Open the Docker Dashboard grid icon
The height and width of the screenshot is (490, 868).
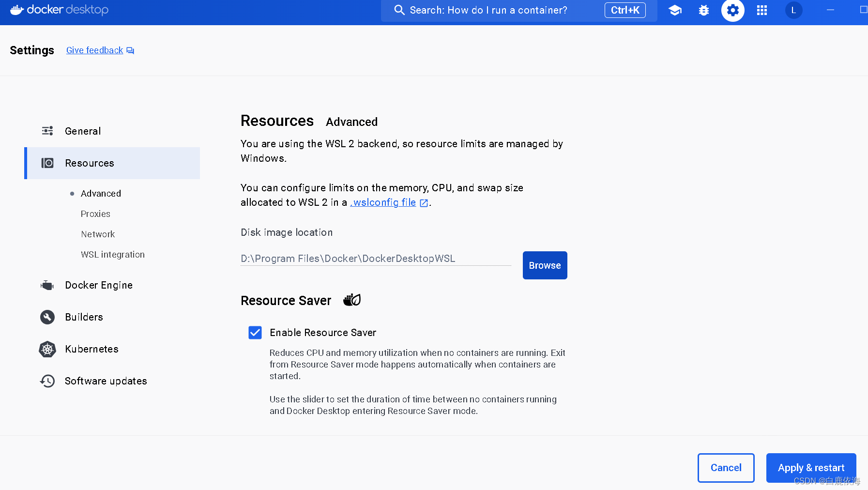pyautogui.click(x=761, y=10)
